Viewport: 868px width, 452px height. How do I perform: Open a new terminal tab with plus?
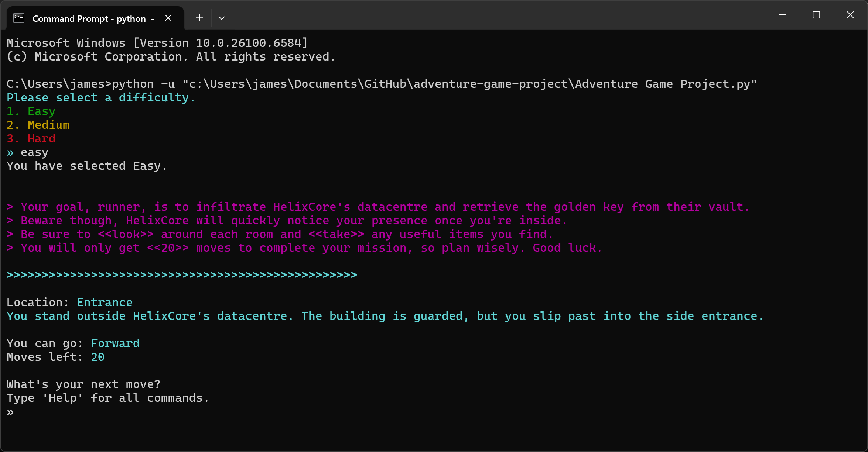(x=199, y=18)
